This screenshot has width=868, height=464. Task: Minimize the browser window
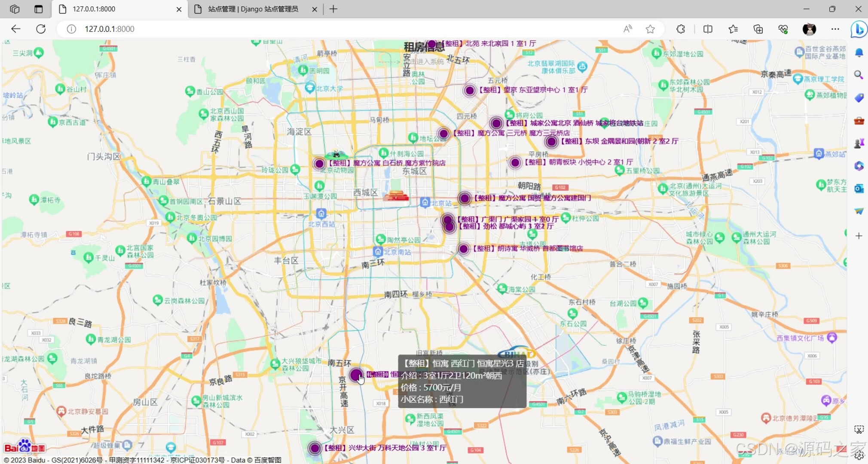807,9
